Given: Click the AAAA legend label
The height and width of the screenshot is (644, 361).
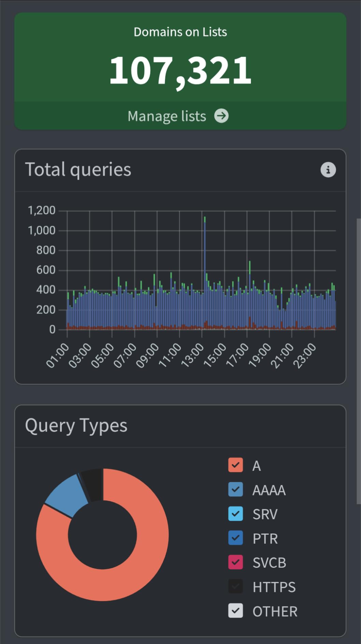Looking at the screenshot, I should click(x=269, y=490).
